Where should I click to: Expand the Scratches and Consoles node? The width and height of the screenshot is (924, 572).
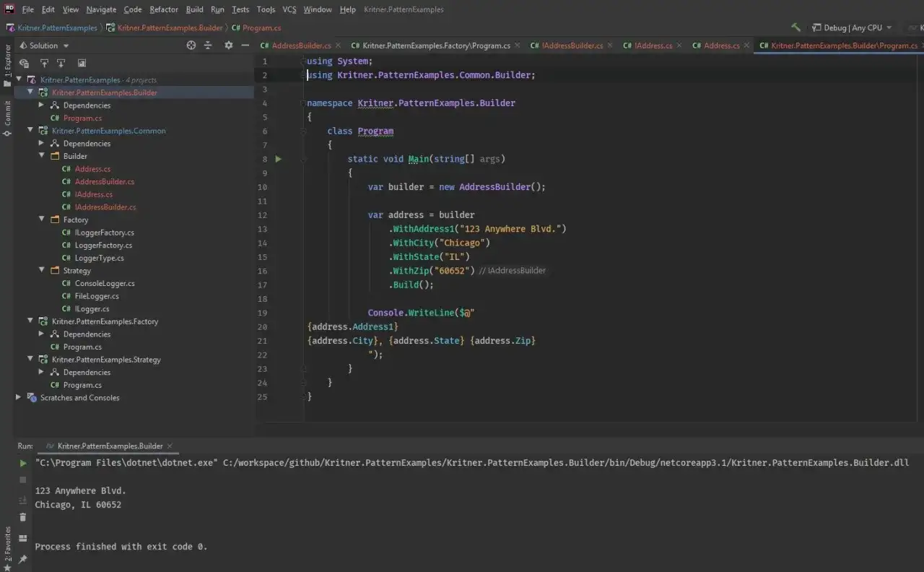click(x=19, y=398)
